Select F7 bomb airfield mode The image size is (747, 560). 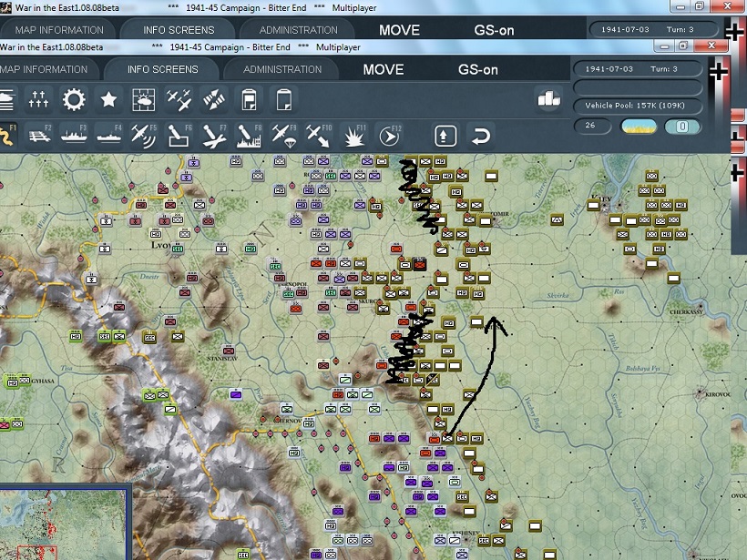click(214, 136)
